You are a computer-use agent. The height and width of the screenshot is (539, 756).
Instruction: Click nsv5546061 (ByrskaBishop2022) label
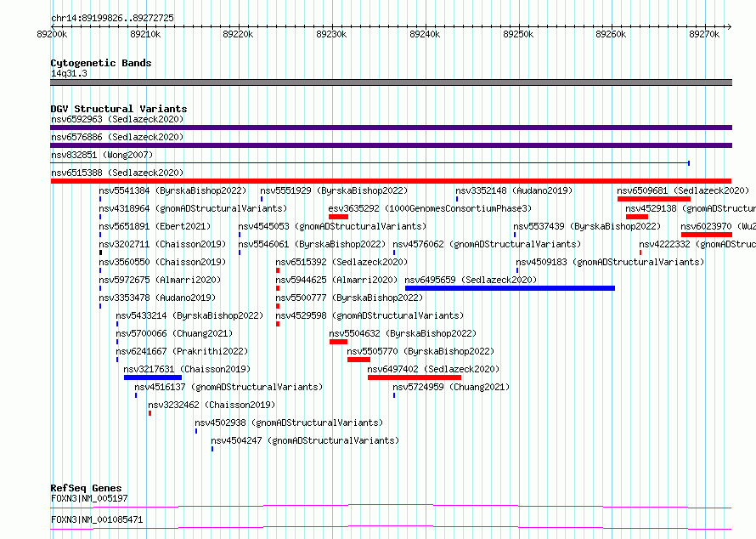(312, 244)
